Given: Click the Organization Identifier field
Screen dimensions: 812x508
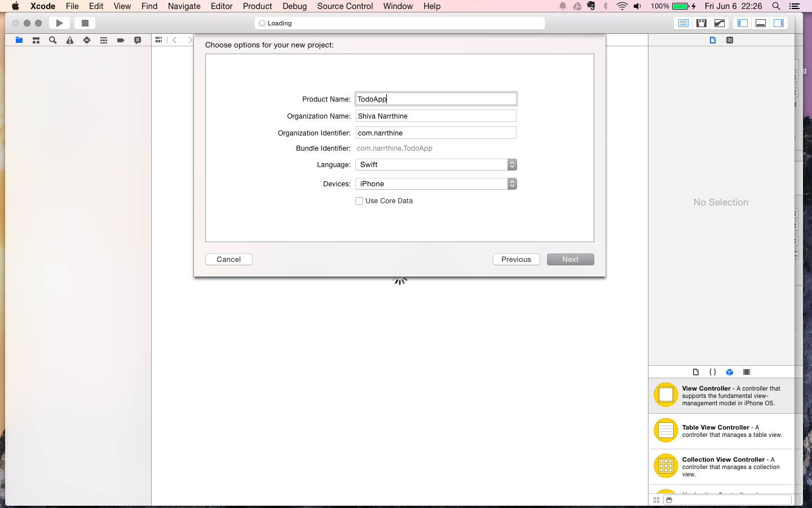Looking at the screenshot, I should coord(436,133).
